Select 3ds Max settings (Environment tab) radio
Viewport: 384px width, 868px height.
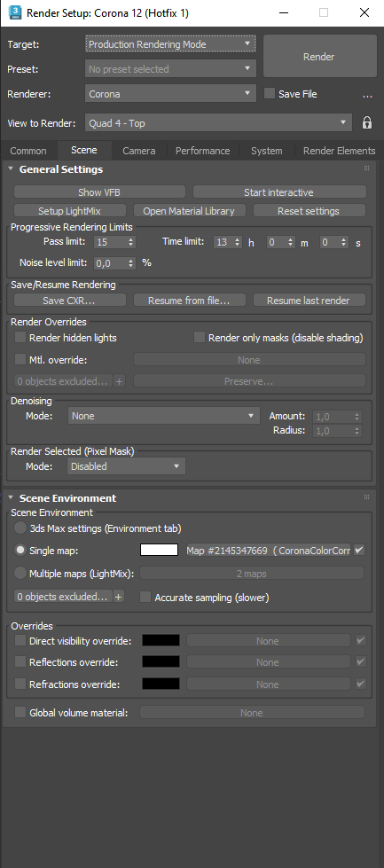[20, 528]
